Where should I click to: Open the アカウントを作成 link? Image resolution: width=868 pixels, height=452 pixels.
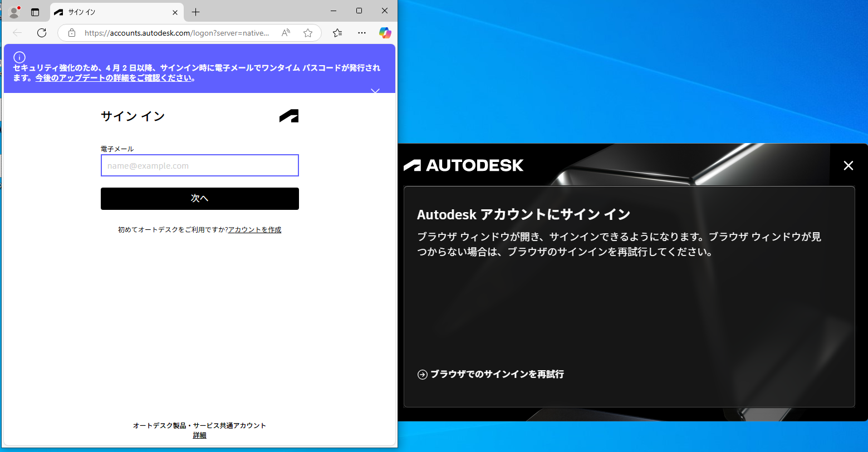pyautogui.click(x=254, y=229)
